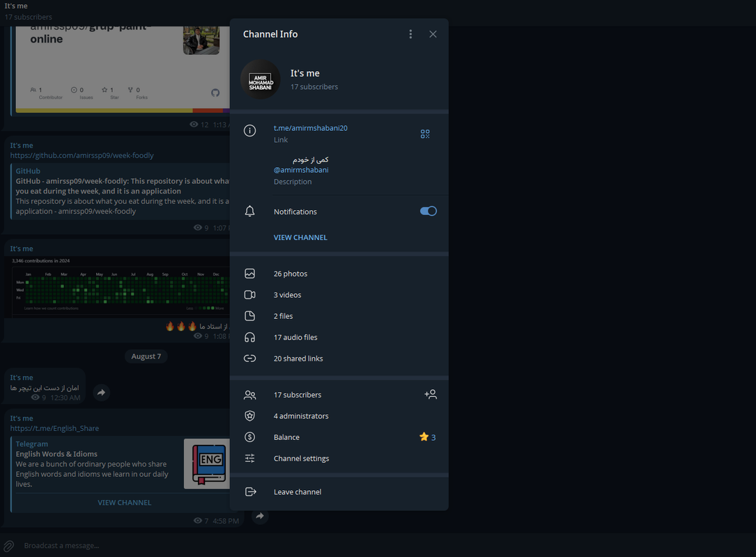Click the August 7 date badge

[146, 356]
